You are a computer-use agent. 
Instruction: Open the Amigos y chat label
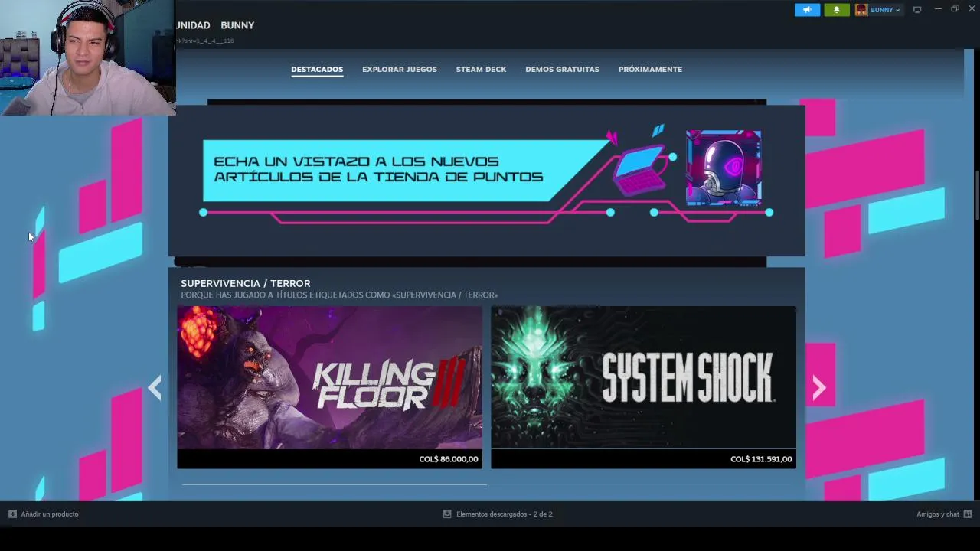[x=938, y=514]
